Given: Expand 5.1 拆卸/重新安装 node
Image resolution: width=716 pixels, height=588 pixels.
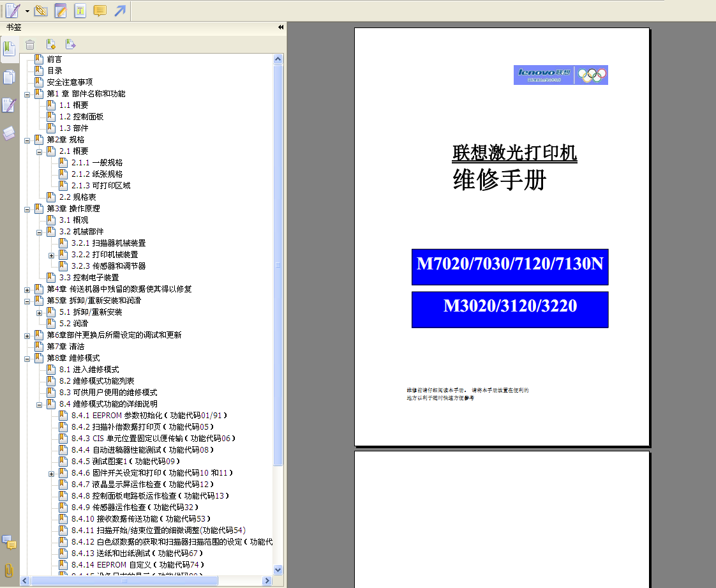Looking at the screenshot, I should tap(40, 313).
